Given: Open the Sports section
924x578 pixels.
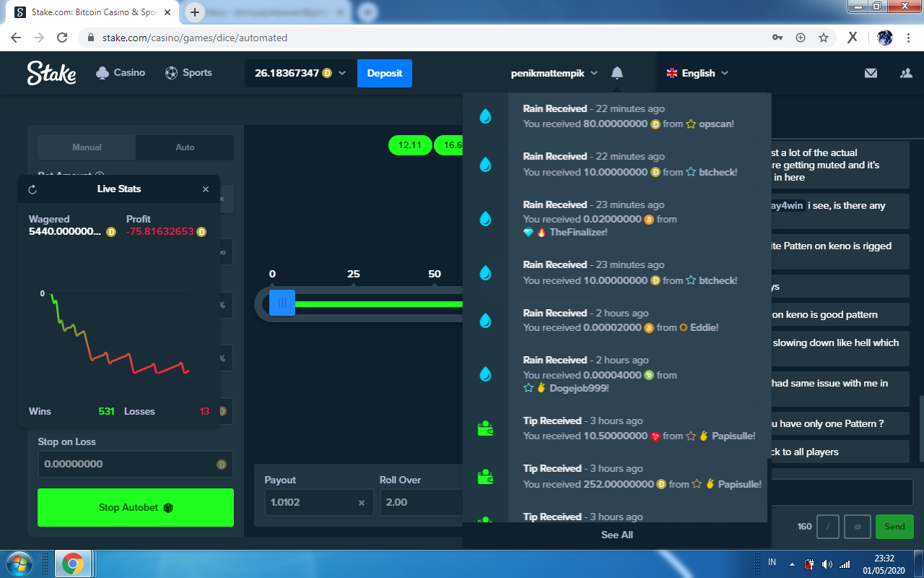Looking at the screenshot, I should (x=188, y=73).
